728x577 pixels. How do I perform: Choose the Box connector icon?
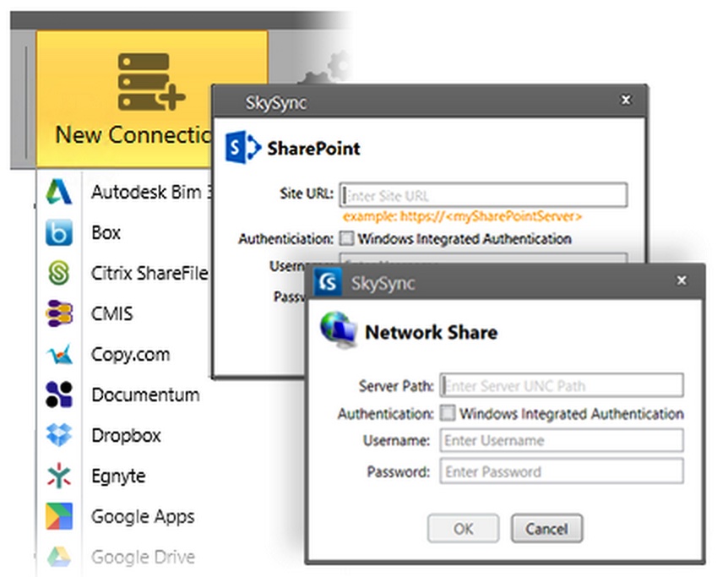[x=59, y=232]
